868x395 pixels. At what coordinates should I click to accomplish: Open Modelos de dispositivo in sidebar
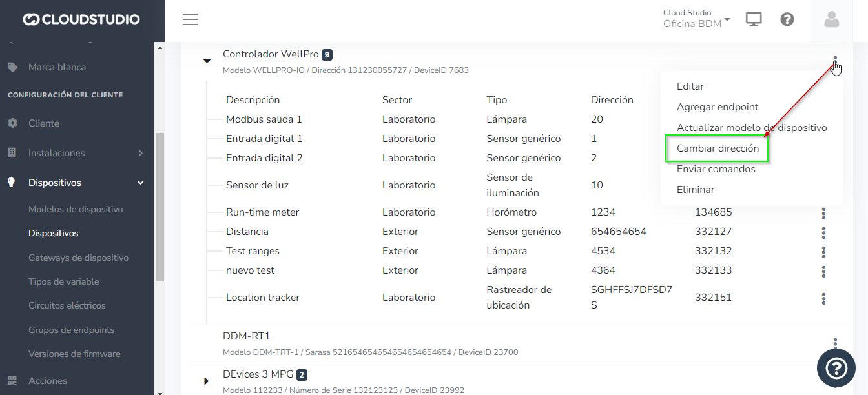[76, 209]
